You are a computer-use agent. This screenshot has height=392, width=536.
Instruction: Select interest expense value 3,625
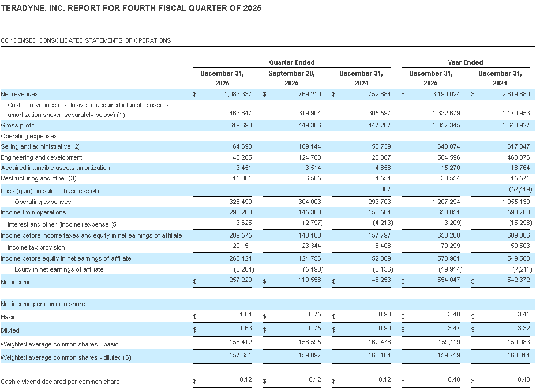pyautogui.click(x=243, y=223)
